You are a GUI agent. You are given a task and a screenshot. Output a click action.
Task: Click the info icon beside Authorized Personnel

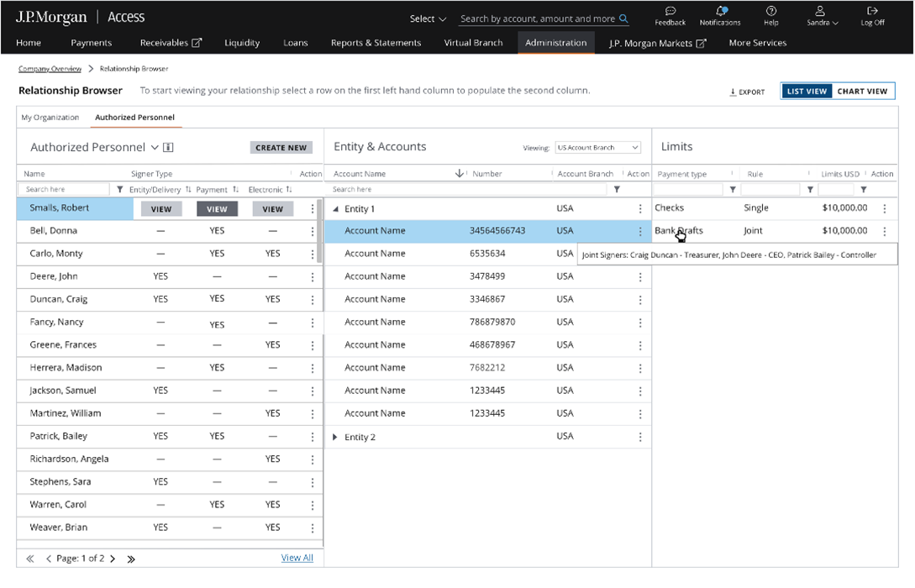pyautogui.click(x=168, y=148)
